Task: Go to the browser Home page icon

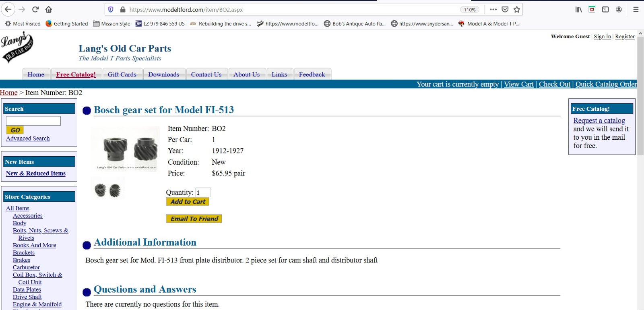Action: [x=49, y=9]
